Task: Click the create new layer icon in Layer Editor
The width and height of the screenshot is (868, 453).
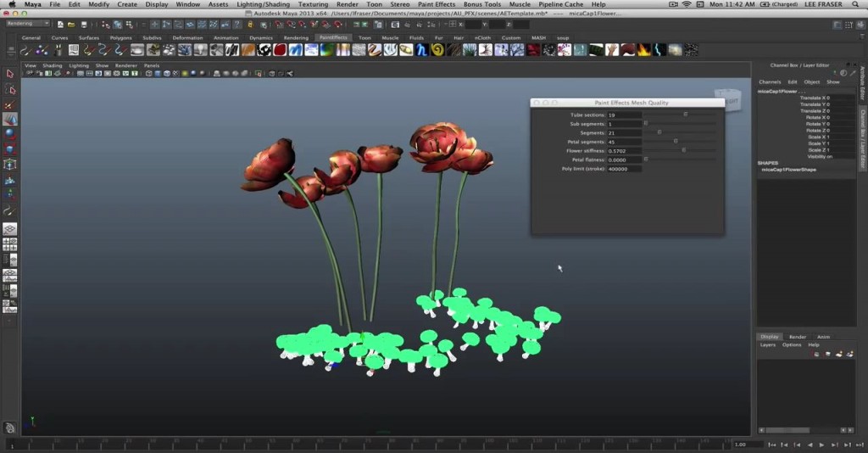Action: [838, 354]
